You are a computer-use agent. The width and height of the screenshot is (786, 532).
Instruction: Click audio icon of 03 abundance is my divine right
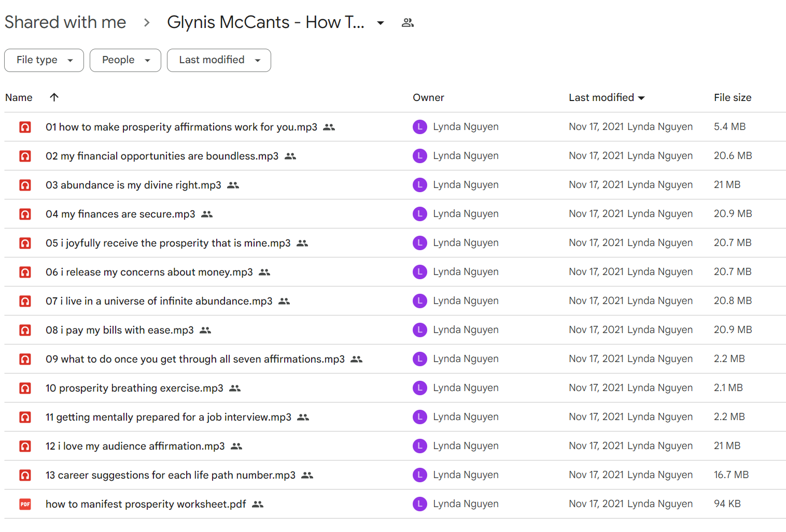pos(25,185)
